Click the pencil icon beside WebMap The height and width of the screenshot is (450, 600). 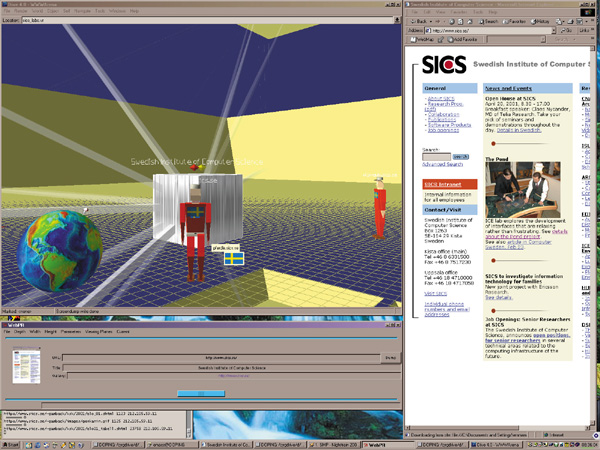pyautogui.click(x=440, y=39)
